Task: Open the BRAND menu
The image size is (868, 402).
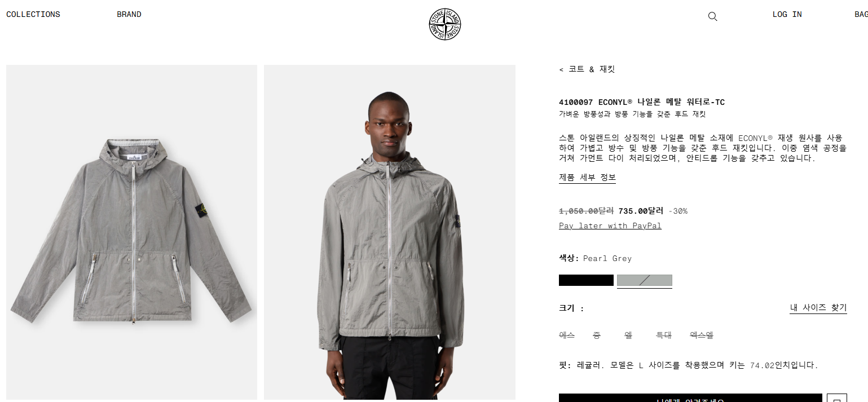Action: tap(129, 15)
